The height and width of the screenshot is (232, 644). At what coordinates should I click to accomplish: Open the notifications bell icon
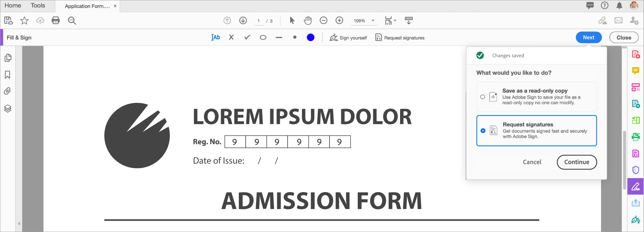[619, 6]
